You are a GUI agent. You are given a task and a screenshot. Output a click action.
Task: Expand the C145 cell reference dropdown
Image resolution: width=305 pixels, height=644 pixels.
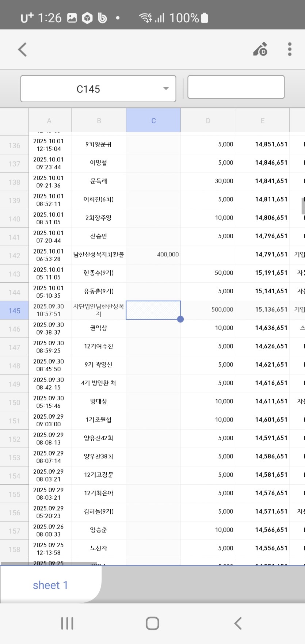click(165, 89)
